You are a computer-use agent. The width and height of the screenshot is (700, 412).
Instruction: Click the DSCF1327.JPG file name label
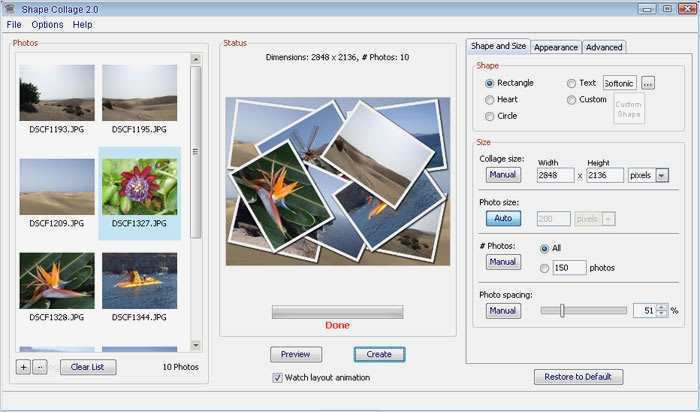pos(139,223)
